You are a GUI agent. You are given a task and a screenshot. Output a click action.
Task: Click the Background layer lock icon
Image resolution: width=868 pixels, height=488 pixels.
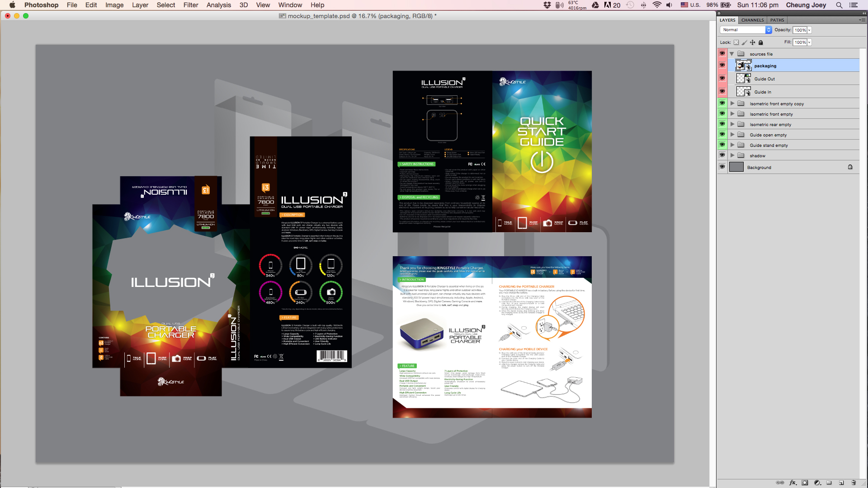click(850, 167)
